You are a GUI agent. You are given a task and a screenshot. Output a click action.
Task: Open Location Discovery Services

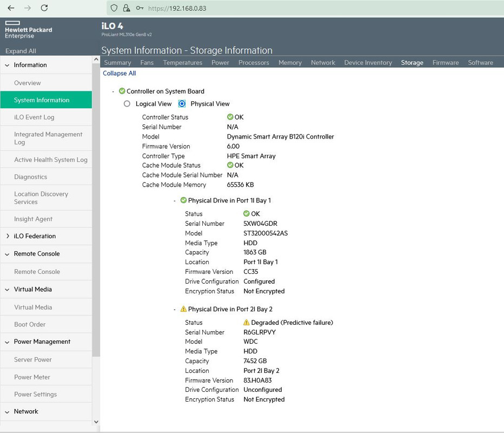46,198
